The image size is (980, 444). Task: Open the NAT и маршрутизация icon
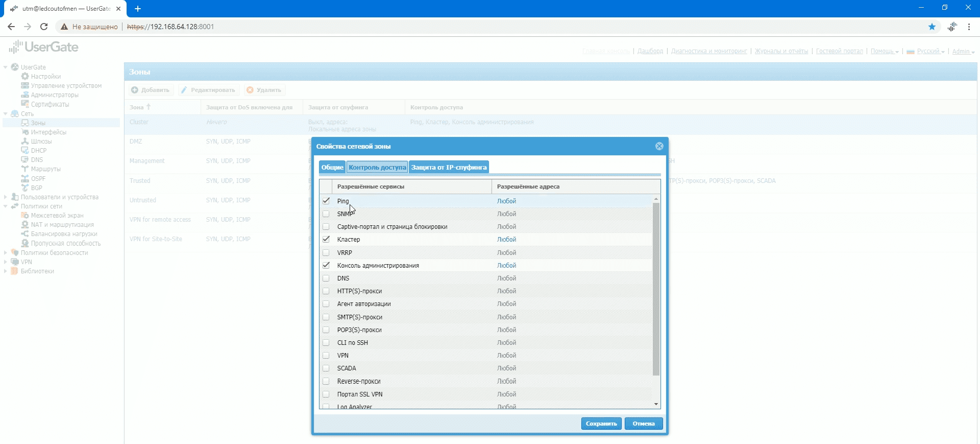[x=24, y=225]
